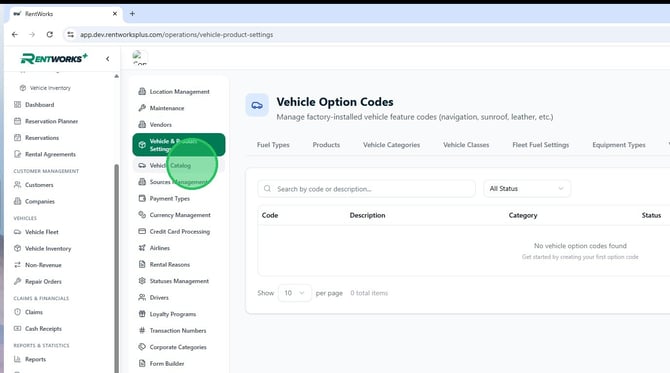Click the Companies building icon
The image size is (670, 373).
(x=18, y=201)
